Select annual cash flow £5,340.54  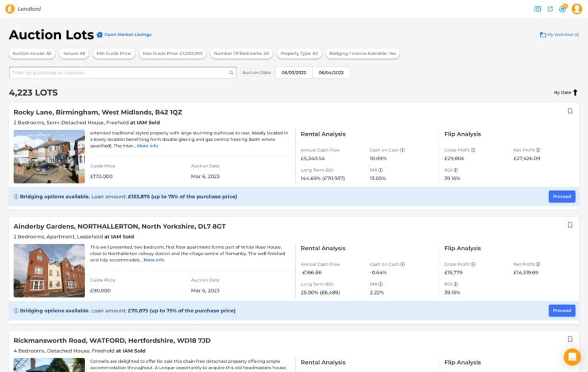click(313, 158)
